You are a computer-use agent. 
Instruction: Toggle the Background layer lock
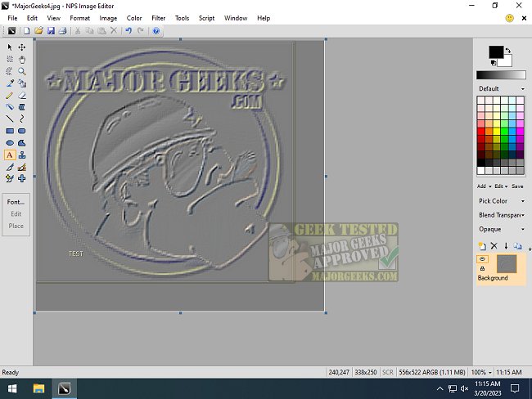(482, 269)
